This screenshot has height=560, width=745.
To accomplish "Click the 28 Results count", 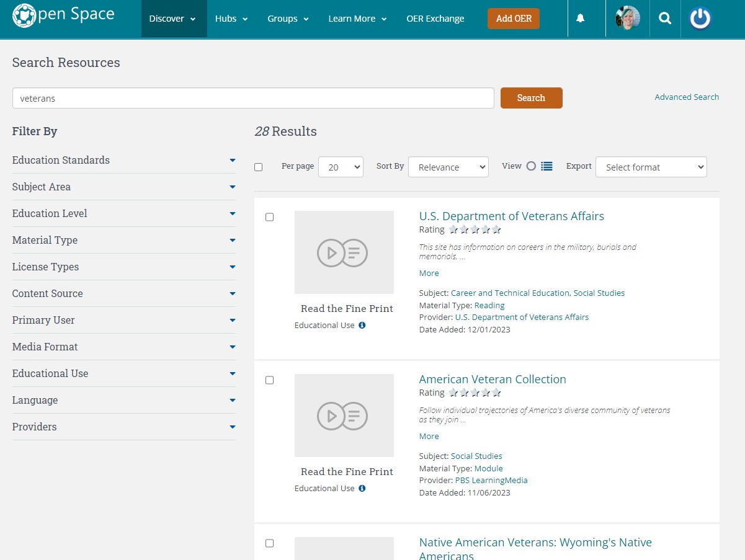I will (x=285, y=131).
